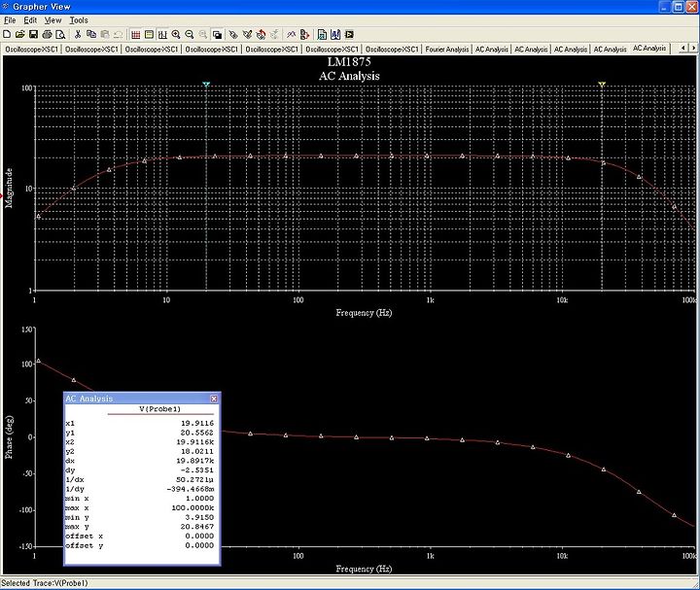
Task: Click the curve trace icon
Action: [291, 34]
